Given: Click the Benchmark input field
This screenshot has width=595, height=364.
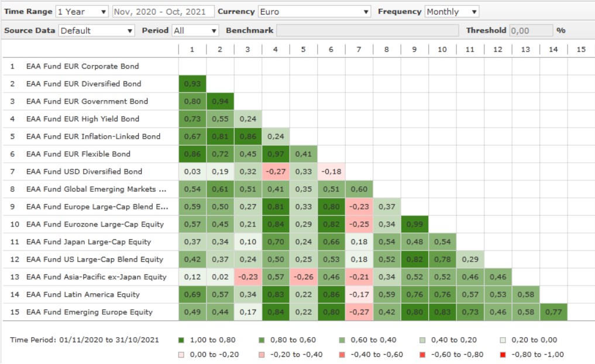Looking at the screenshot, I should [367, 30].
